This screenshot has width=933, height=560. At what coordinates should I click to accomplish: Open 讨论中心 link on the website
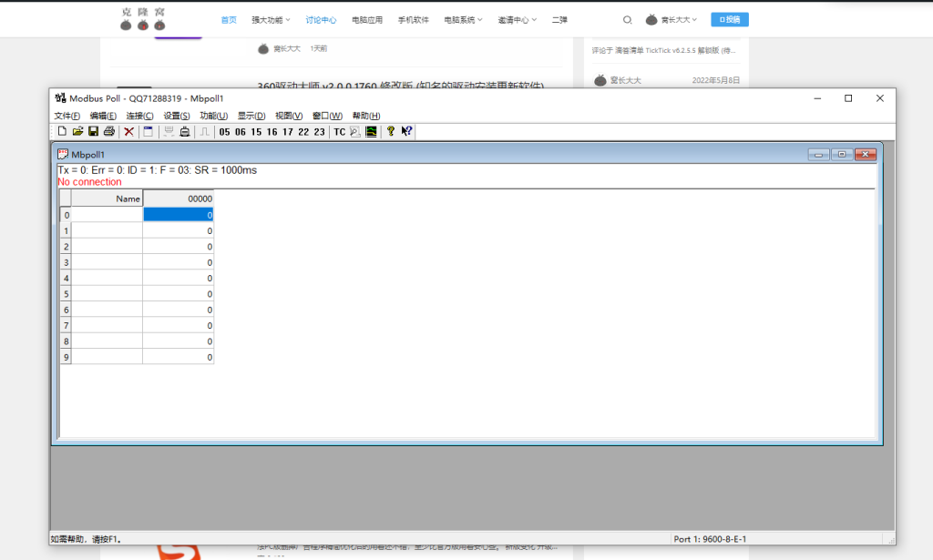point(321,20)
